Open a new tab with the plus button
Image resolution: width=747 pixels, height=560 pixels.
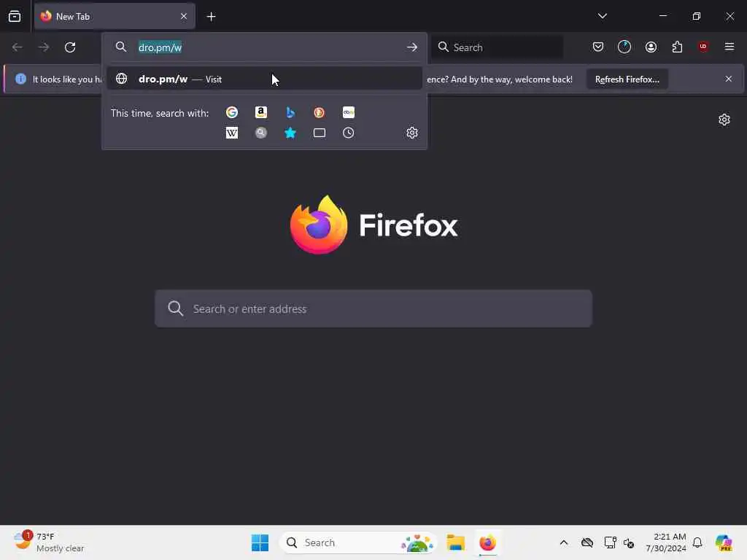point(211,17)
